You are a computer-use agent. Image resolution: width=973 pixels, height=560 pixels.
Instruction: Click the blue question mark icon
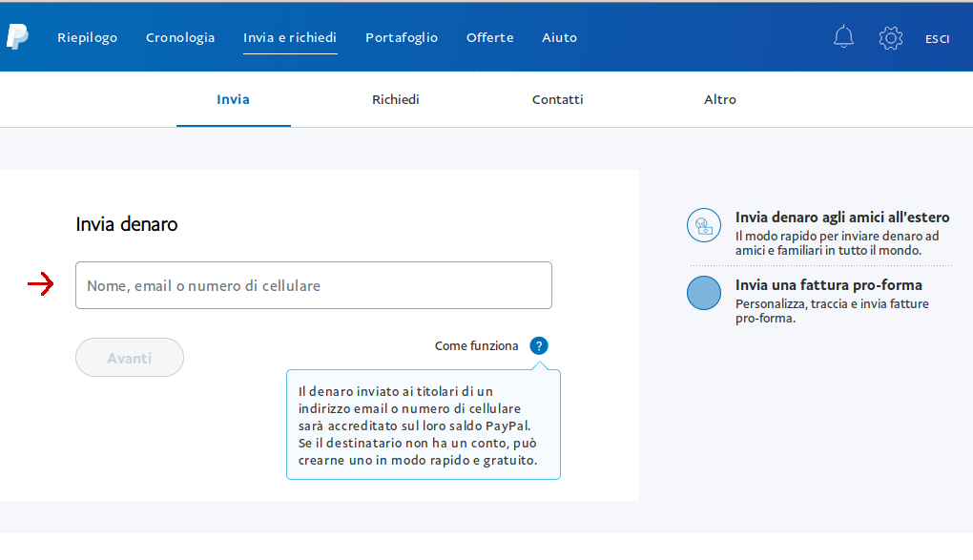pyautogui.click(x=539, y=345)
